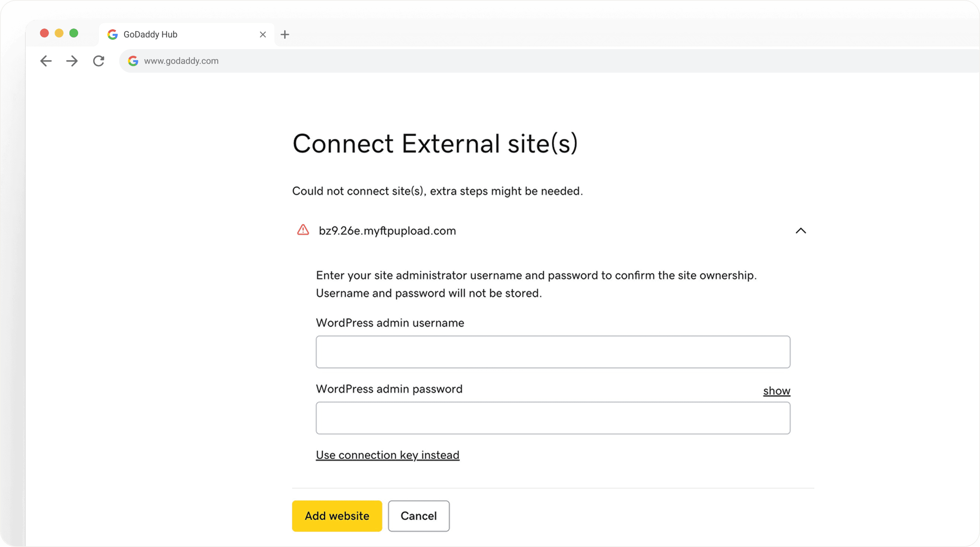This screenshot has height=547, width=980.
Task: Open a new tab with plus icon
Action: [x=285, y=35]
